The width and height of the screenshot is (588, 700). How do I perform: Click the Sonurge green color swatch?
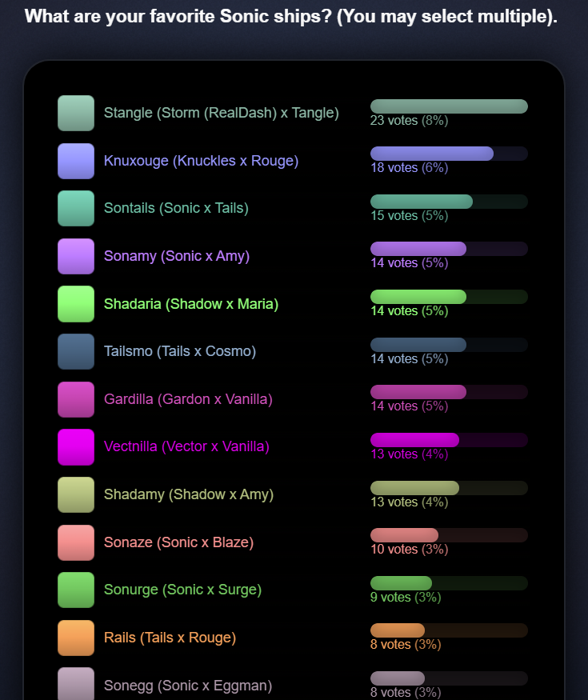pos(76,590)
